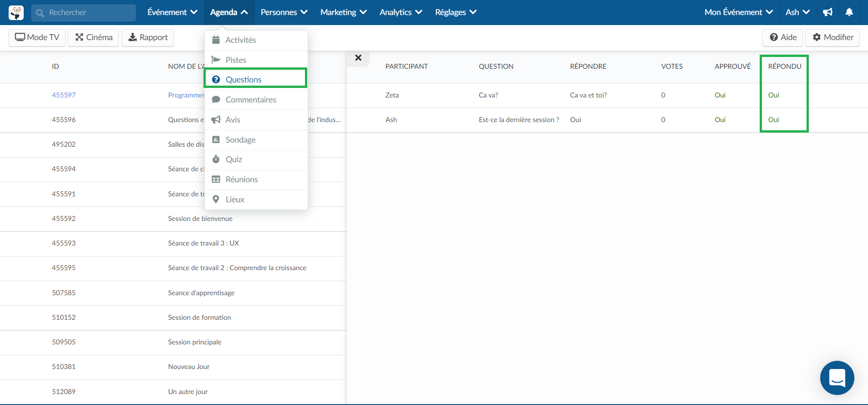868x405 pixels.
Task: Click the chart icon beside Sondage
Action: point(216,139)
